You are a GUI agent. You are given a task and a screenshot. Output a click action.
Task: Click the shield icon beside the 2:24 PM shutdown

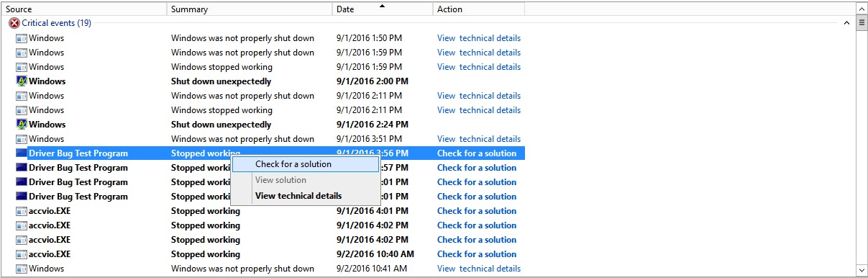[x=22, y=125]
